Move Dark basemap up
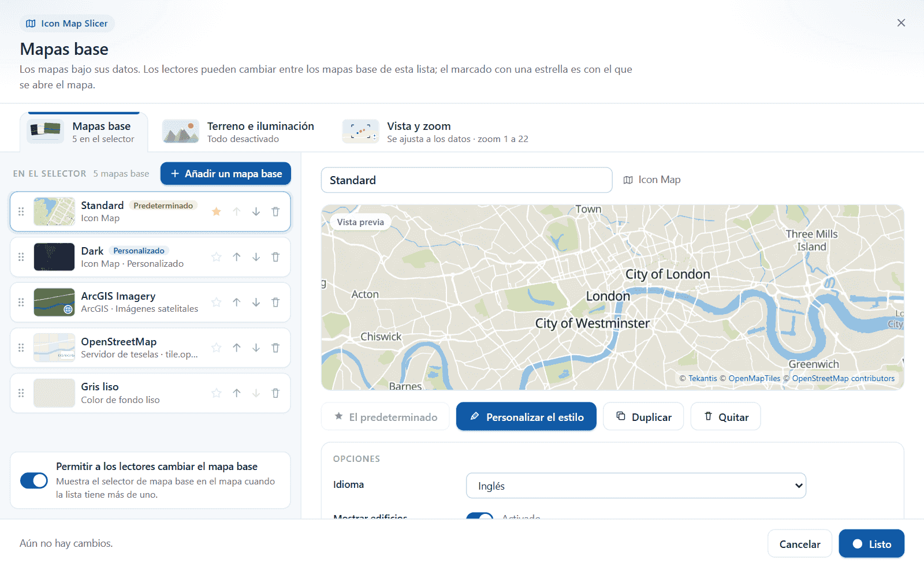 [x=236, y=257]
